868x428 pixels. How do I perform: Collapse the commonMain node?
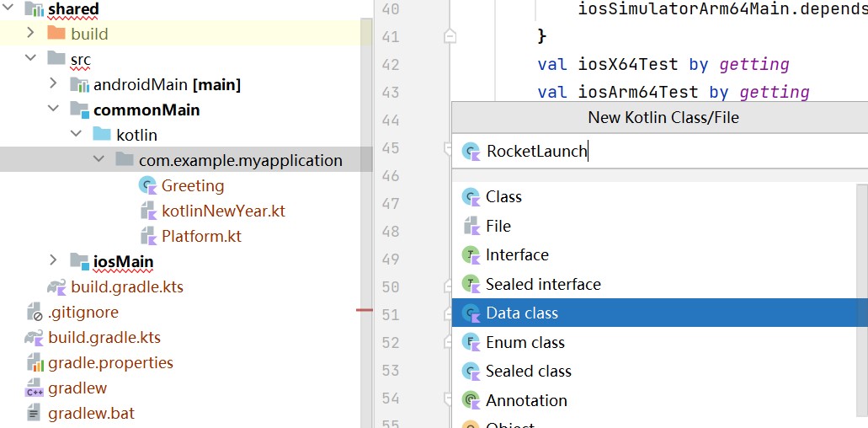tap(53, 109)
